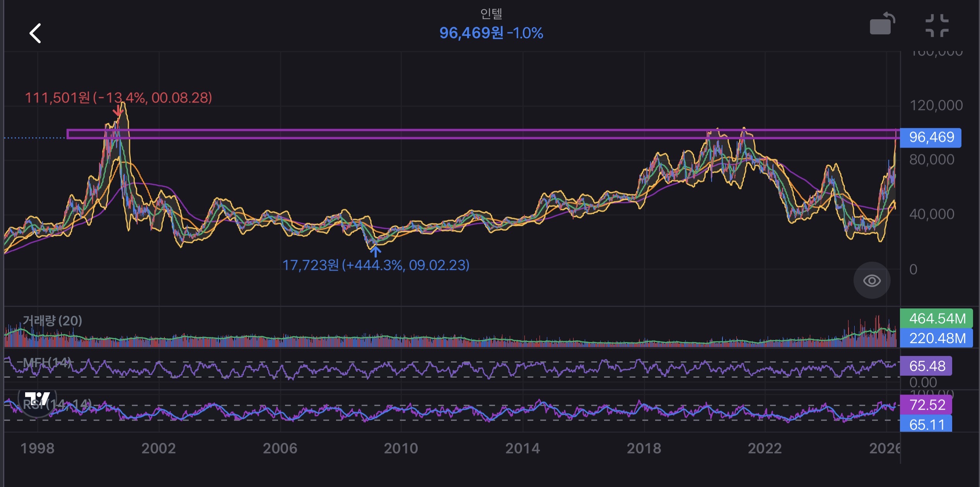Open the TradingView logo badge

click(37, 399)
